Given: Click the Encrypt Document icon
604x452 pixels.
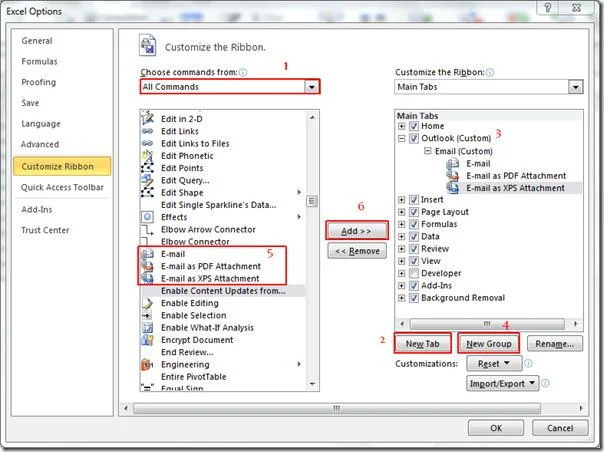Looking at the screenshot, I should pos(147,340).
